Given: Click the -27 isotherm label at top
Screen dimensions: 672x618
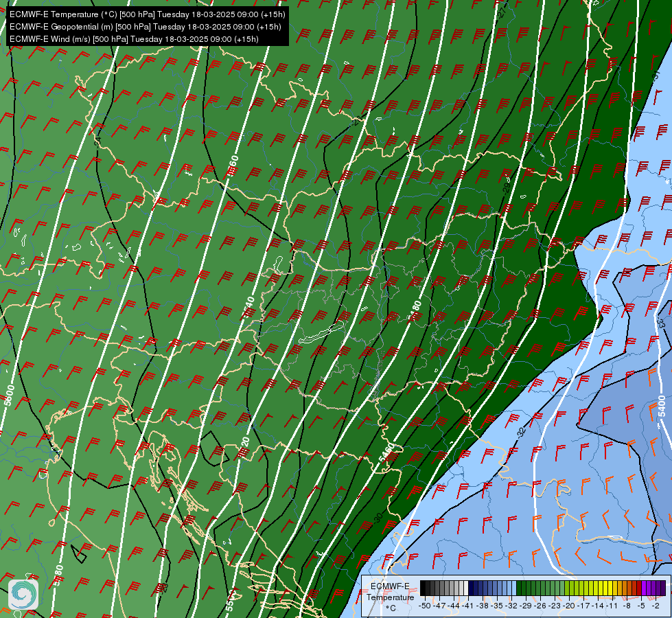Looking at the screenshot, I should (502, 12).
